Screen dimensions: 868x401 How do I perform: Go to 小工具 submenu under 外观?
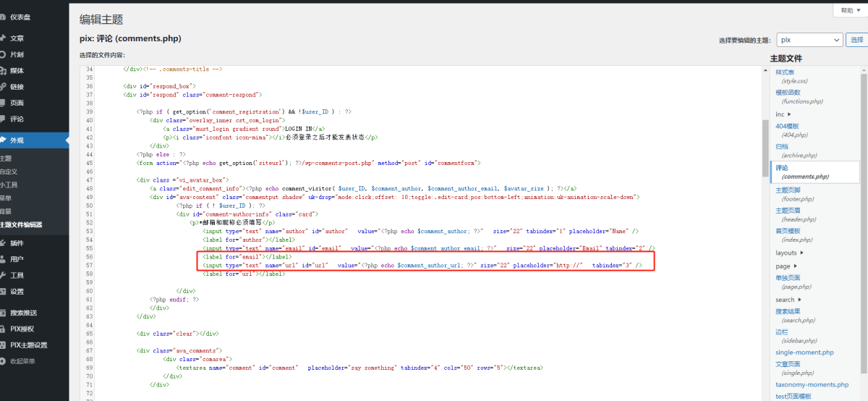pyautogui.click(x=9, y=185)
